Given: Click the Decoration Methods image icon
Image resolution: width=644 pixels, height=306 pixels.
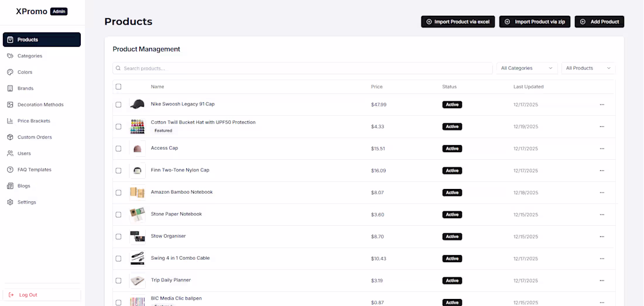Looking at the screenshot, I should tap(11, 105).
